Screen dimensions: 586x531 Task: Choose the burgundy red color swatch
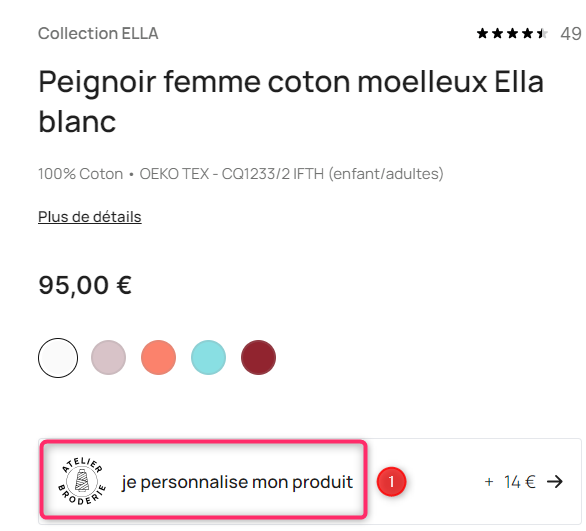tap(259, 358)
